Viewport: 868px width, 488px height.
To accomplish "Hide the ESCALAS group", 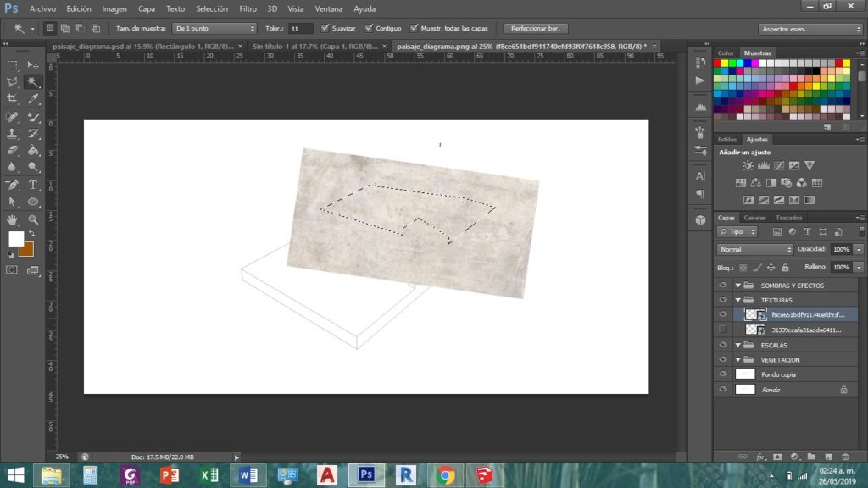I will pyautogui.click(x=722, y=345).
